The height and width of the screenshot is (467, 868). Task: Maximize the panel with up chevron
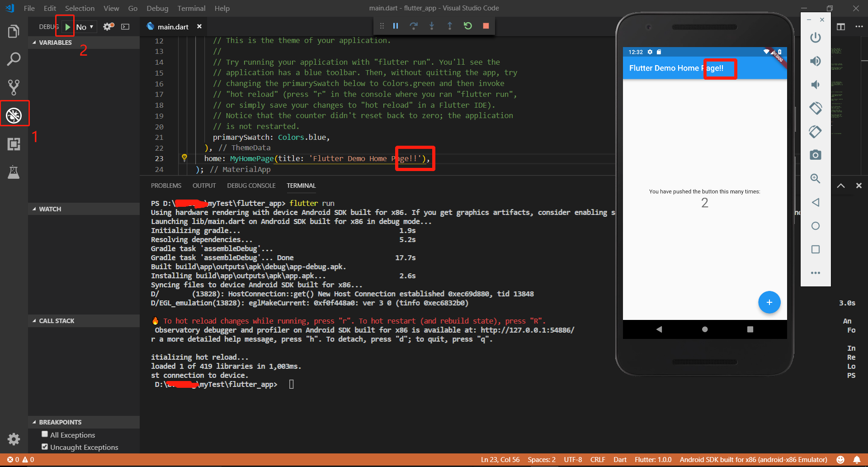coord(841,186)
